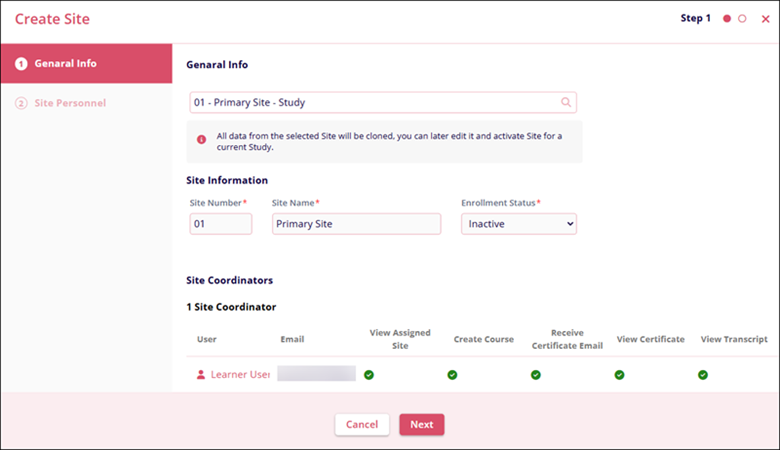
Task: Click the step 2 empty dot indicator
Action: [x=742, y=19]
